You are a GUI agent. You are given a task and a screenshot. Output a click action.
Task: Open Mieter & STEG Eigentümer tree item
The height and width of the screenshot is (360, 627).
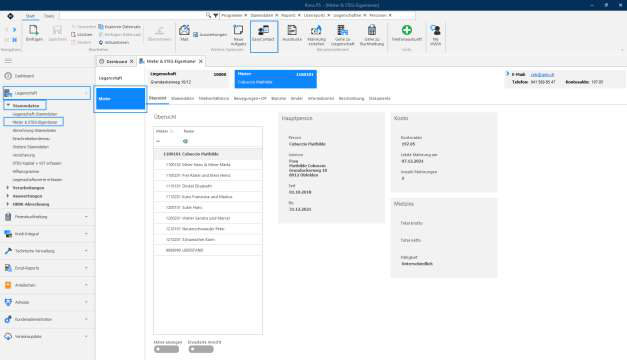35,122
